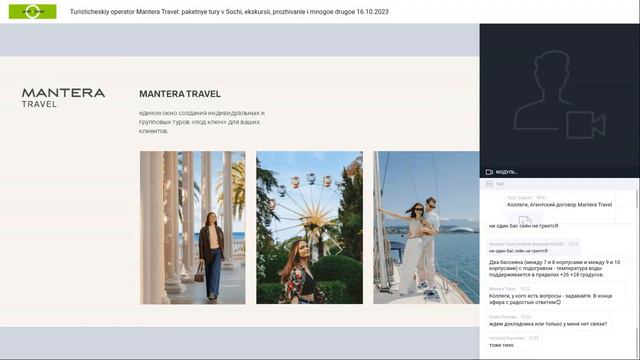Click the camera icon beside 'модуль...'
The image size is (640, 360).
(489, 172)
